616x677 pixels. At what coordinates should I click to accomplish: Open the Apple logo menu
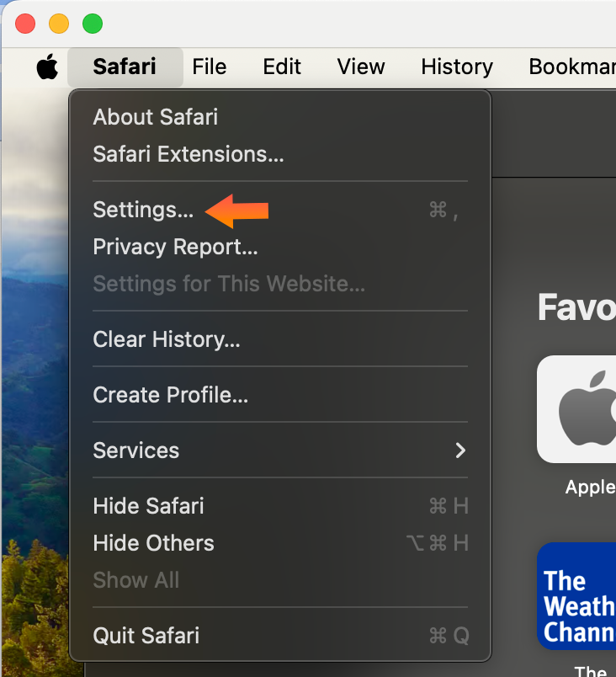(47, 67)
